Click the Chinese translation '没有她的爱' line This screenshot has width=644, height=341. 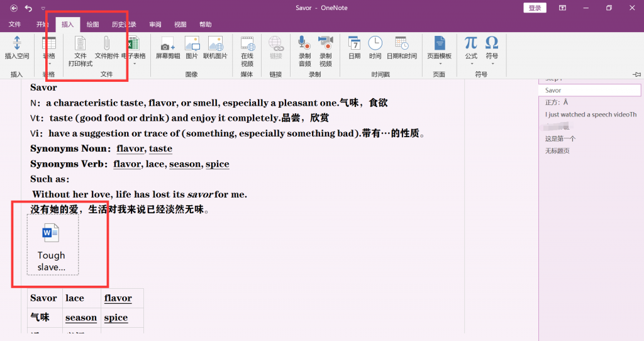click(x=119, y=210)
